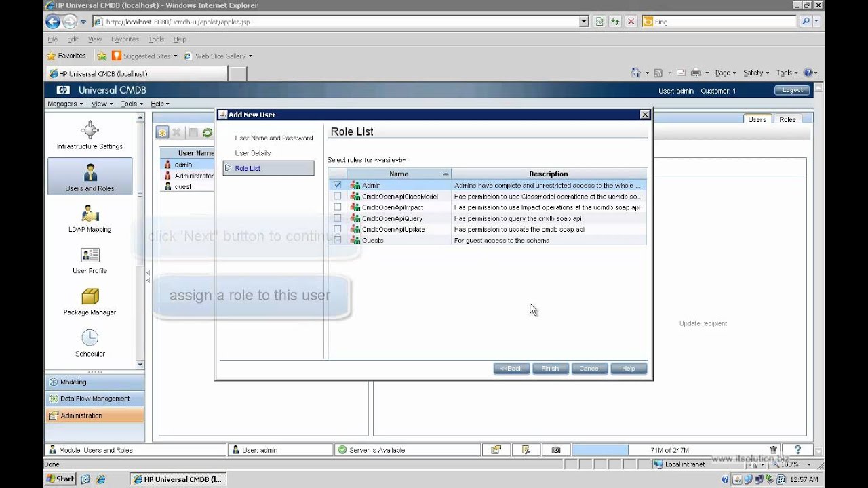The width and height of the screenshot is (868, 488).
Task: Click the Back button in wizard
Action: point(511,369)
